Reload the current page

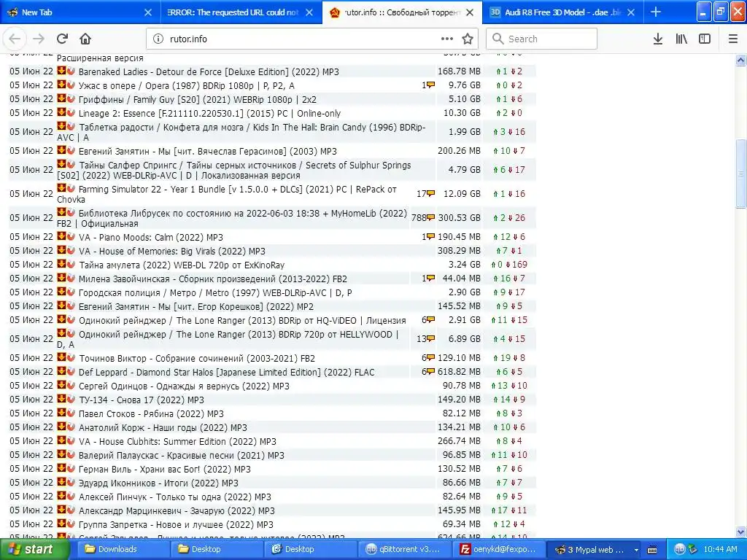pyautogui.click(x=62, y=39)
